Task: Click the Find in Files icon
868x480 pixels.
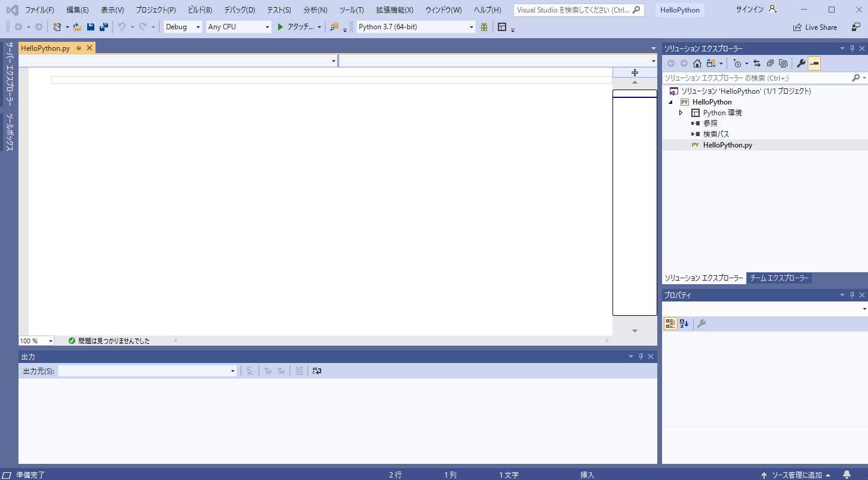Action: [334, 27]
